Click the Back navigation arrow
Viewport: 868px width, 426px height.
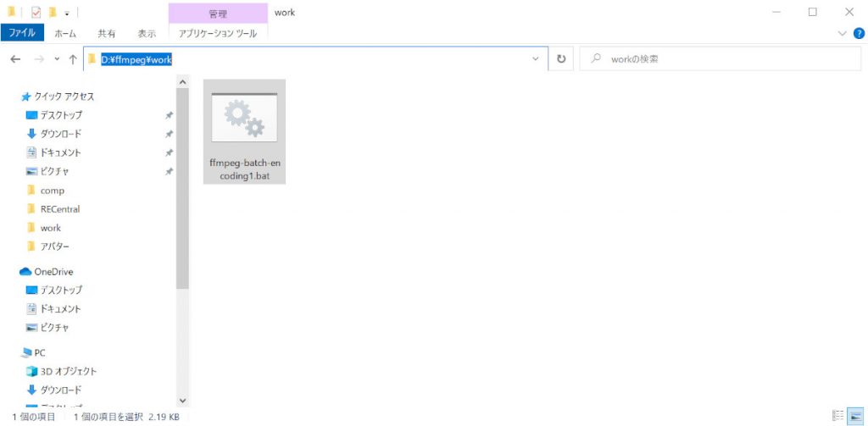click(x=15, y=59)
